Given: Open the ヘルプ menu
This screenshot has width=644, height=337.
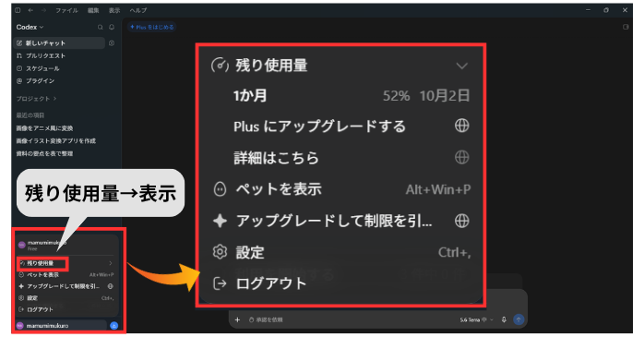Looking at the screenshot, I should click(x=138, y=10).
